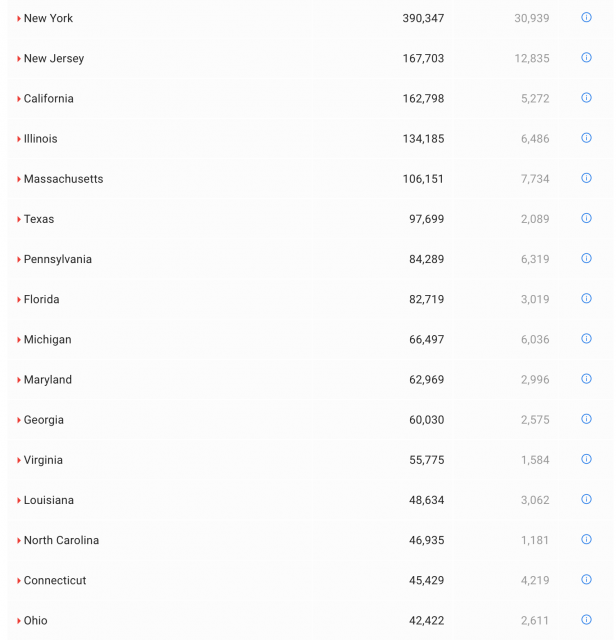Viewport: 616px width, 640px height.
Task: Expand the Maryland row triangle
Action: click(x=19, y=380)
